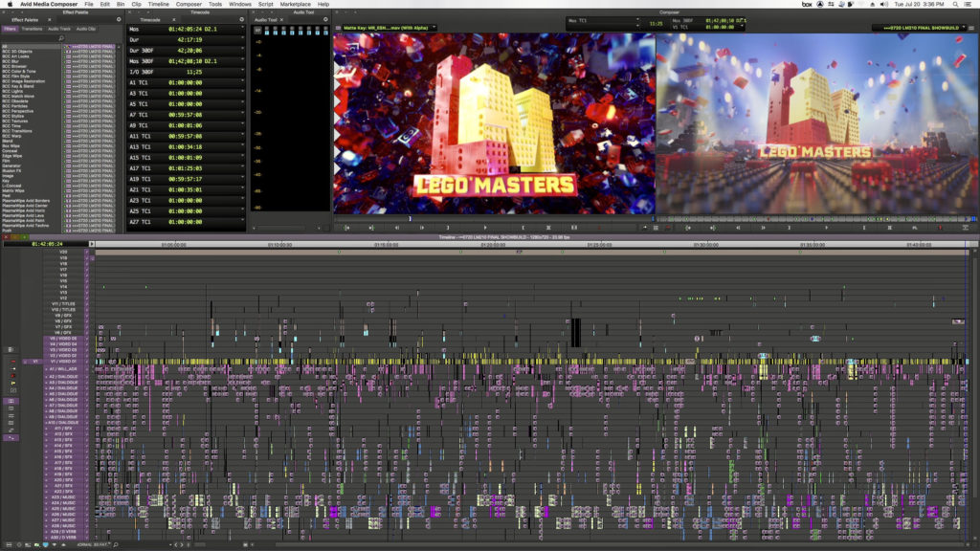Open the dropdown arrow on the Dur 30DF row
980x551 pixels.
242,50
